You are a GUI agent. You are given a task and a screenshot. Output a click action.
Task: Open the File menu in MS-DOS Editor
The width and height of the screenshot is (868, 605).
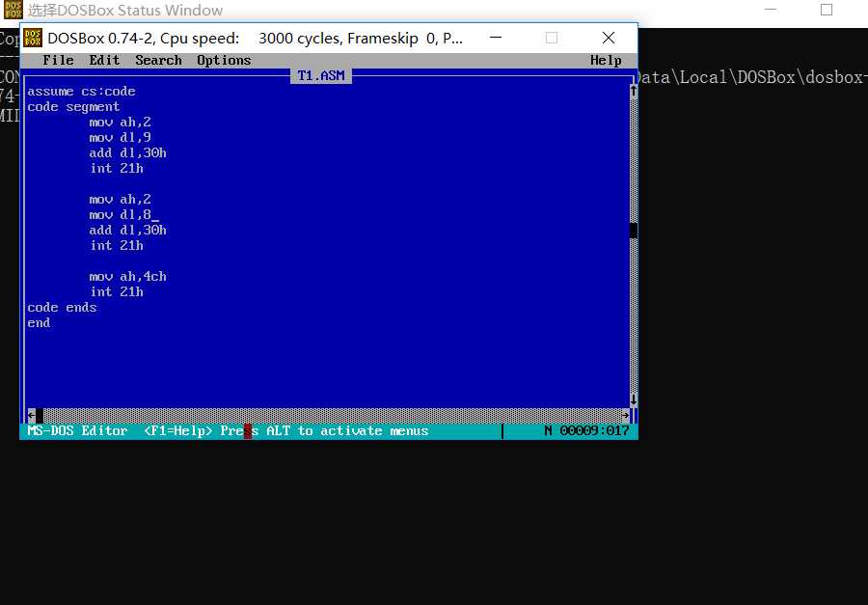(58, 60)
